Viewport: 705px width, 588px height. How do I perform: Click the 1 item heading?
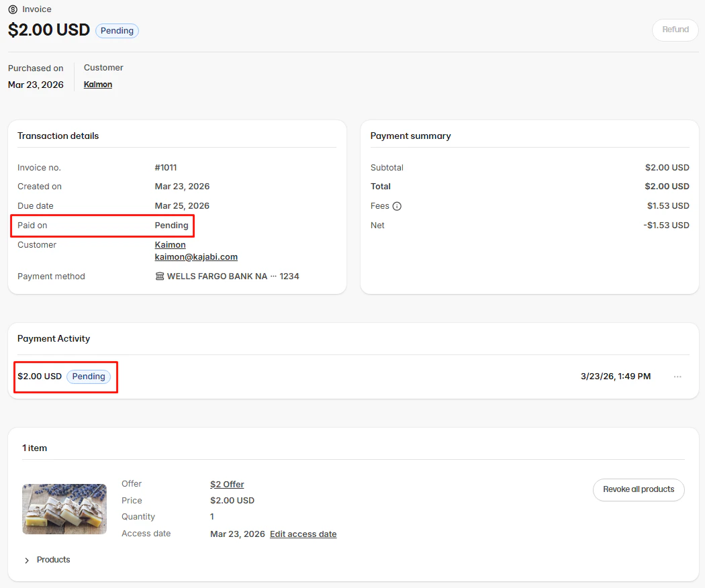(35, 448)
